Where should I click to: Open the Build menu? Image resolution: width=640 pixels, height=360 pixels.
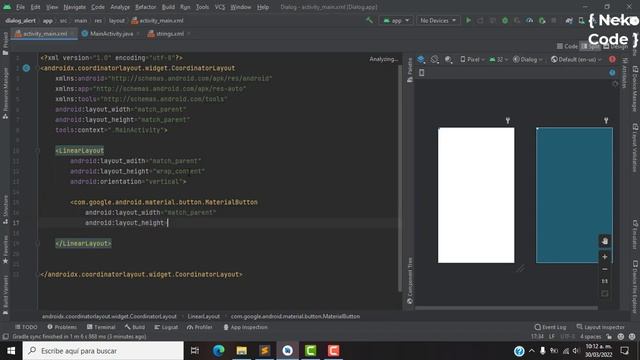[x=168, y=7]
